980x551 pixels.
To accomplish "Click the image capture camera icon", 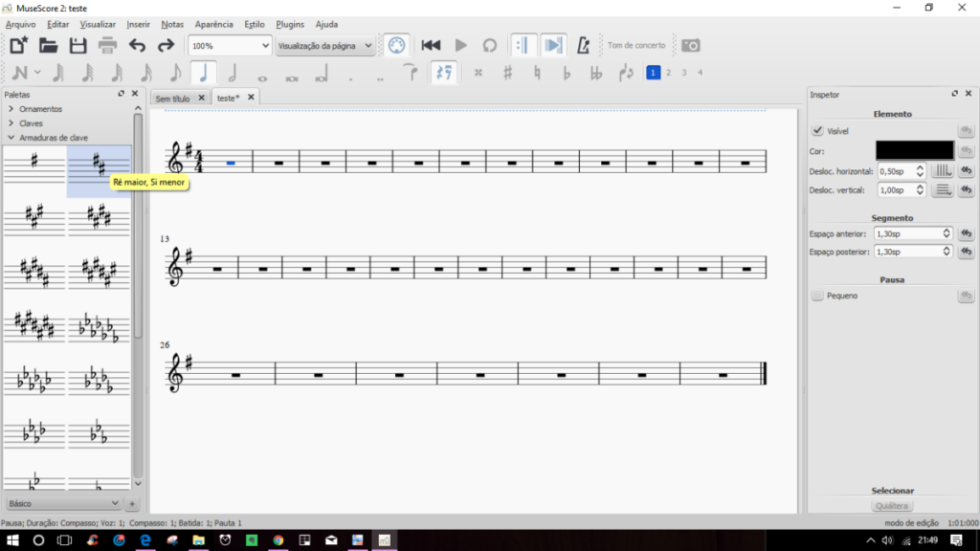I will 690,45.
